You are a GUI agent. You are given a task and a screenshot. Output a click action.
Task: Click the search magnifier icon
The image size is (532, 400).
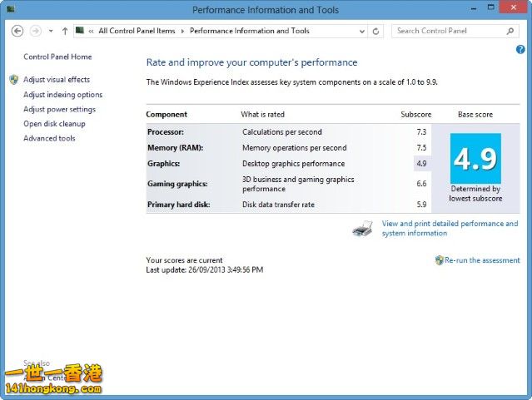[510, 32]
